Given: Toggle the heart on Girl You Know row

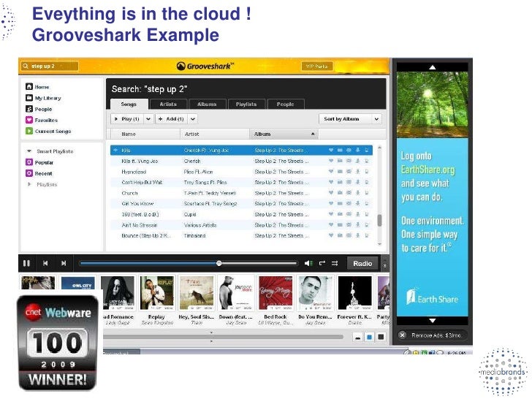Looking at the screenshot, I should (331, 204).
